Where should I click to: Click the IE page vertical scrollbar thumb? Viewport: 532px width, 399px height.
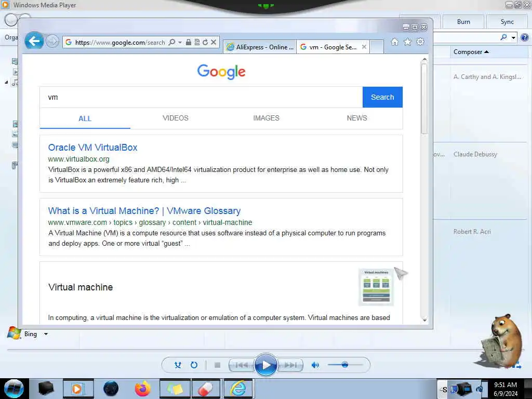(424, 98)
